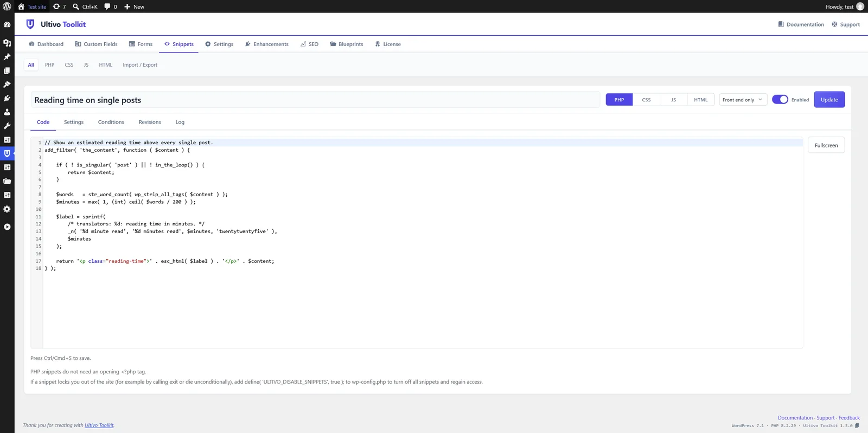This screenshot has width=868, height=433.
Task: Open the Log tab
Action: [180, 122]
